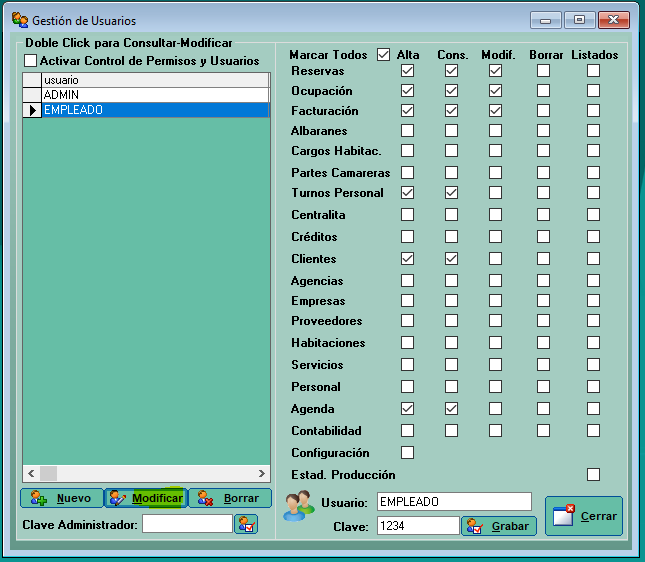
Task: Close the dialog with Cerrar button
Action: point(584,516)
